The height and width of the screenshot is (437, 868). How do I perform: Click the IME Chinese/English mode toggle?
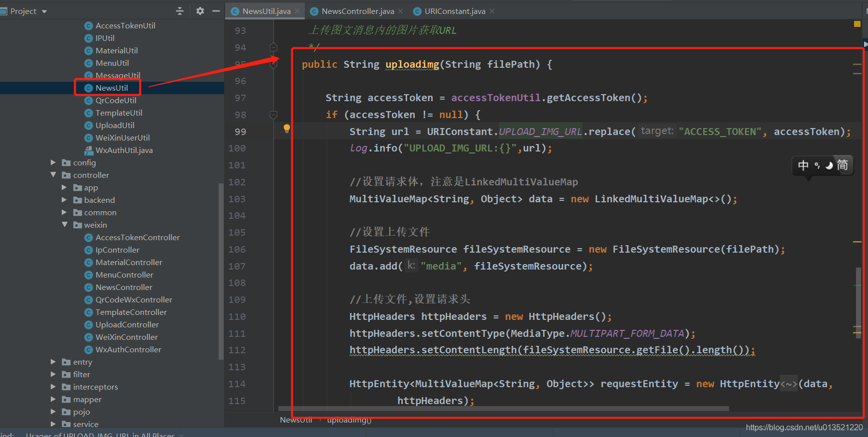pos(803,165)
